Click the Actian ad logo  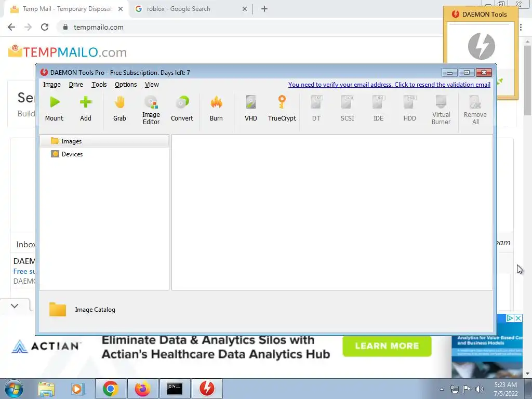point(46,346)
